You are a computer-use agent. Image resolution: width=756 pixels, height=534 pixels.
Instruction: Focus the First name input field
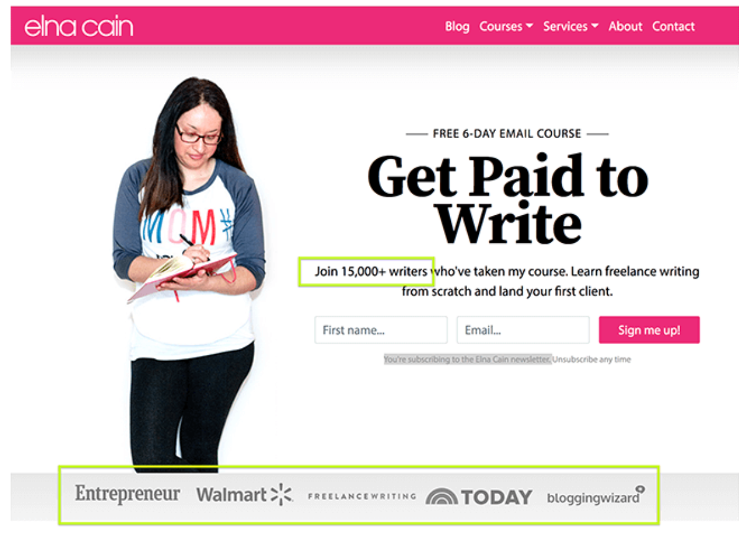381,330
